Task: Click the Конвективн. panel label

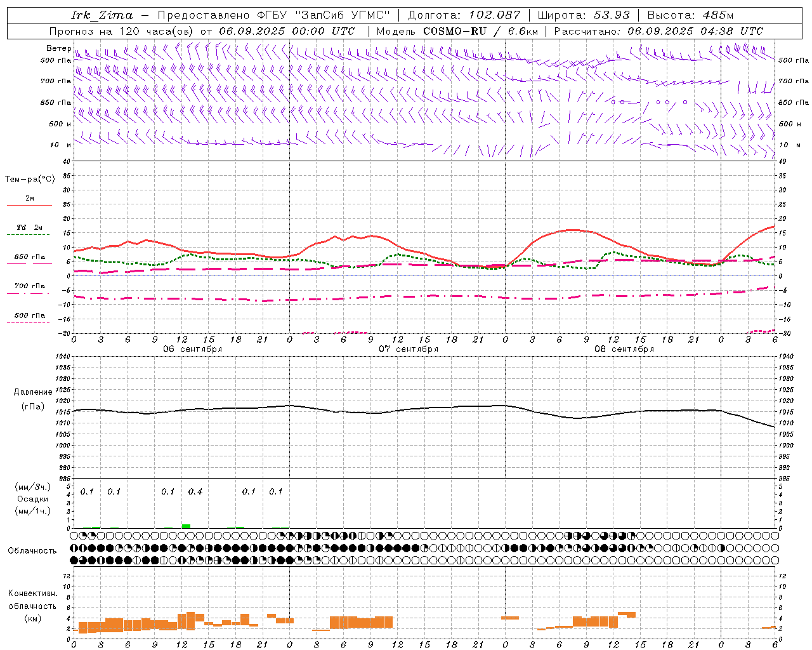Action: coord(33,594)
